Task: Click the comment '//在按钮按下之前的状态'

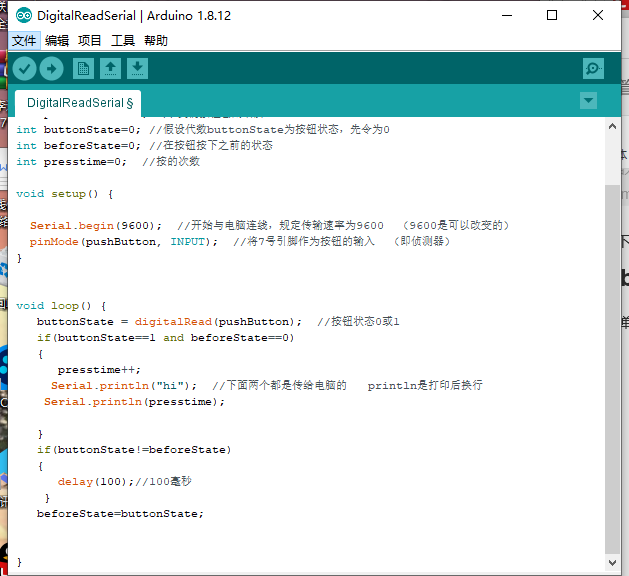Action: click(211, 145)
